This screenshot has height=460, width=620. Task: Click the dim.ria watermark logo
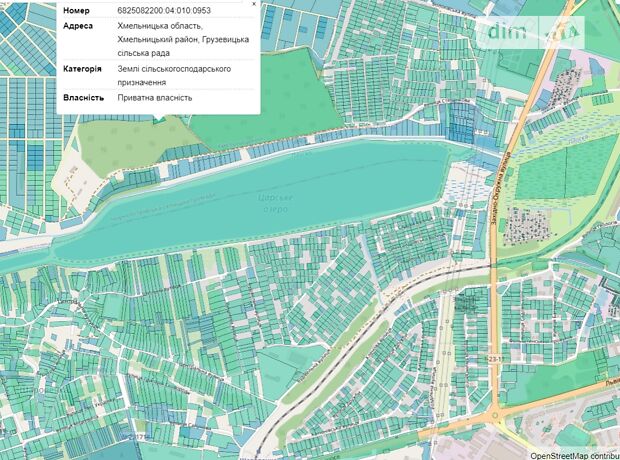point(534,30)
